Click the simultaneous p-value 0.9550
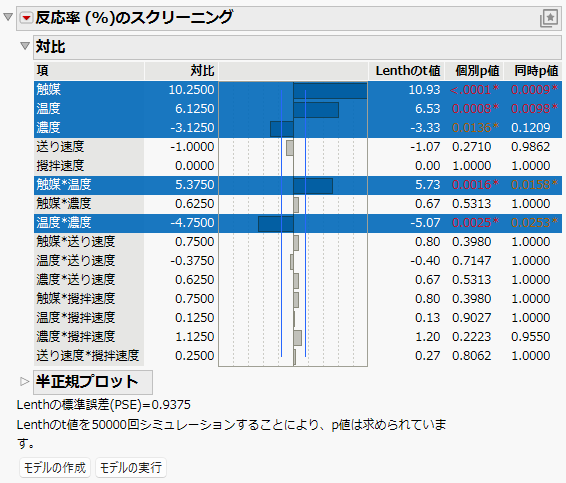 531,337
